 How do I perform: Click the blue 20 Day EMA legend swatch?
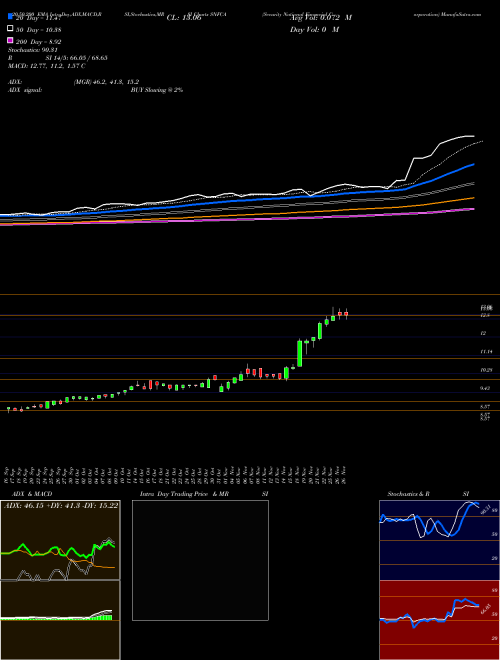(x=10, y=16)
